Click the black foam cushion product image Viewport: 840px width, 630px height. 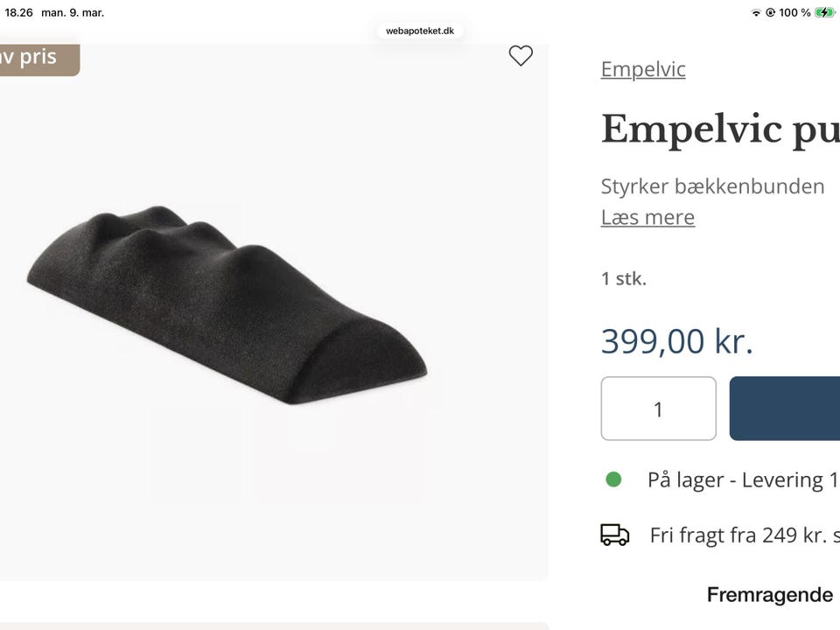pyautogui.click(x=227, y=304)
